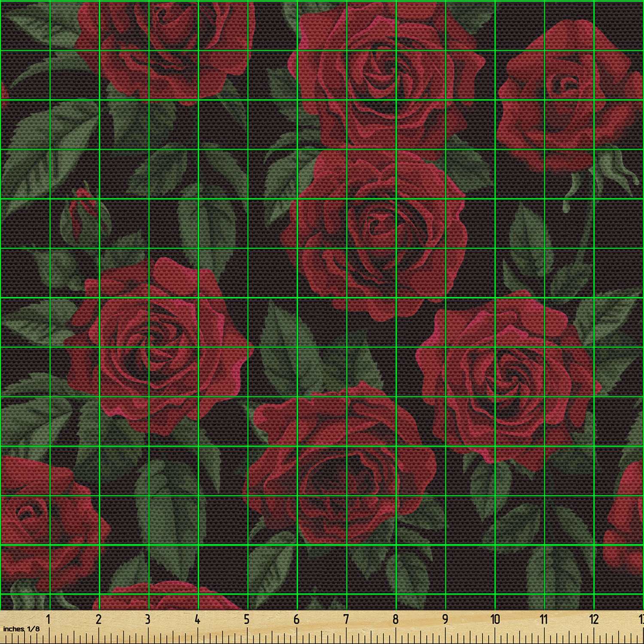Click the number 12 on the ruler
This screenshot has width=644, height=644.
coord(594,619)
